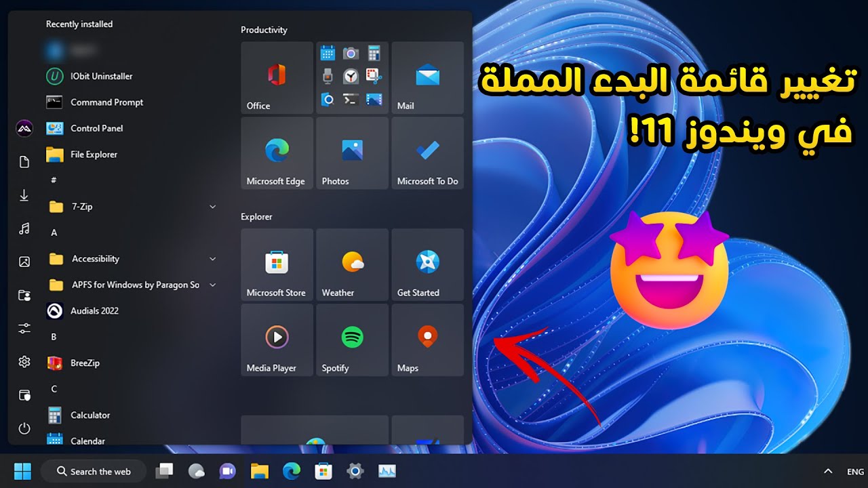This screenshot has width=868, height=488.
Task: Expand the Accessibility folder chevron
Action: (x=212, y=259)
